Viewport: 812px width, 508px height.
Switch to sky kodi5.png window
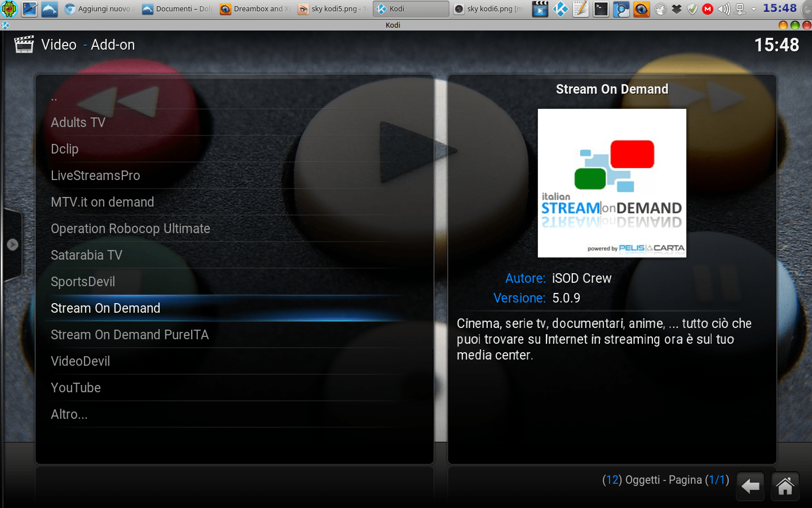pyautogui.click(x=333, y=8)
